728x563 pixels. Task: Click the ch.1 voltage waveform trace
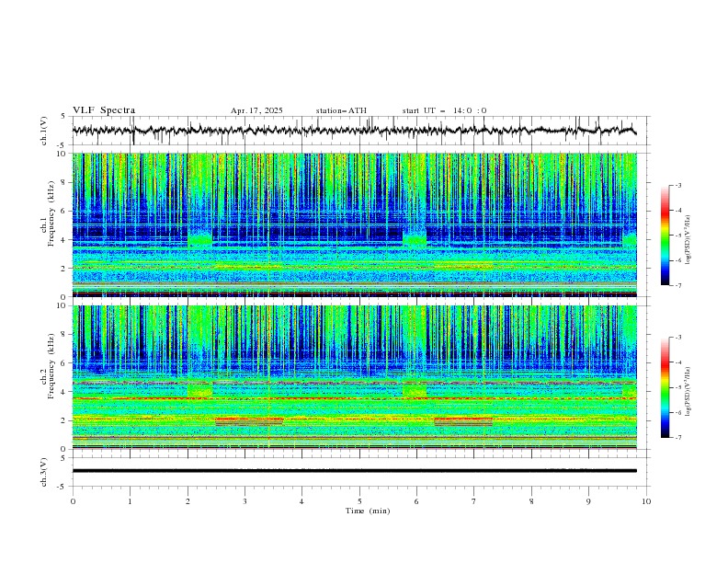tap(354, 131)
